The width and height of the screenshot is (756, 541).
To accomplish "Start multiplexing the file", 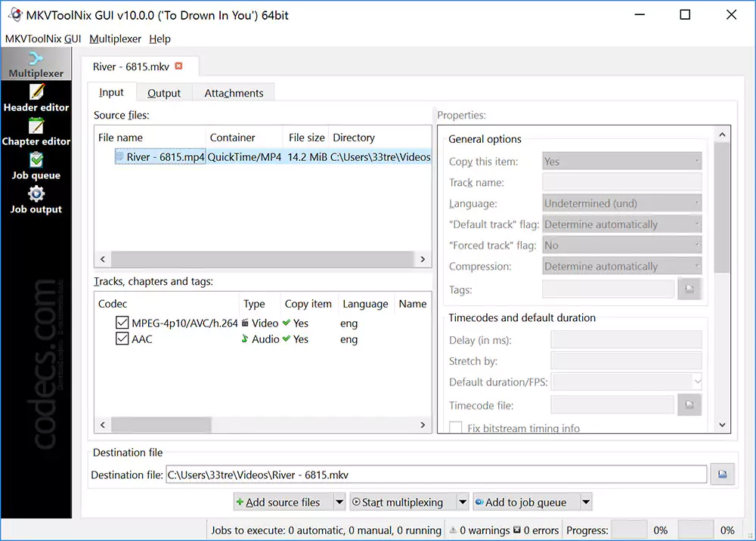I will click(x=402, y=501).
